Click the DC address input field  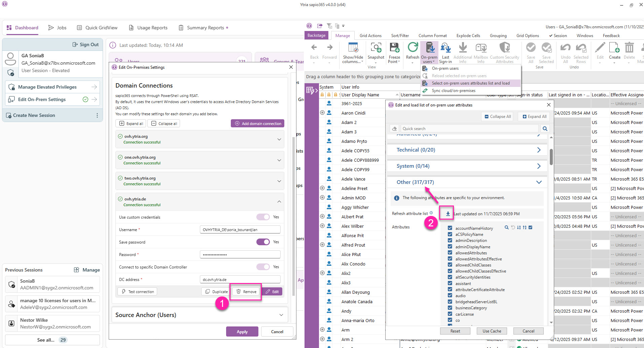pos(240,279)
